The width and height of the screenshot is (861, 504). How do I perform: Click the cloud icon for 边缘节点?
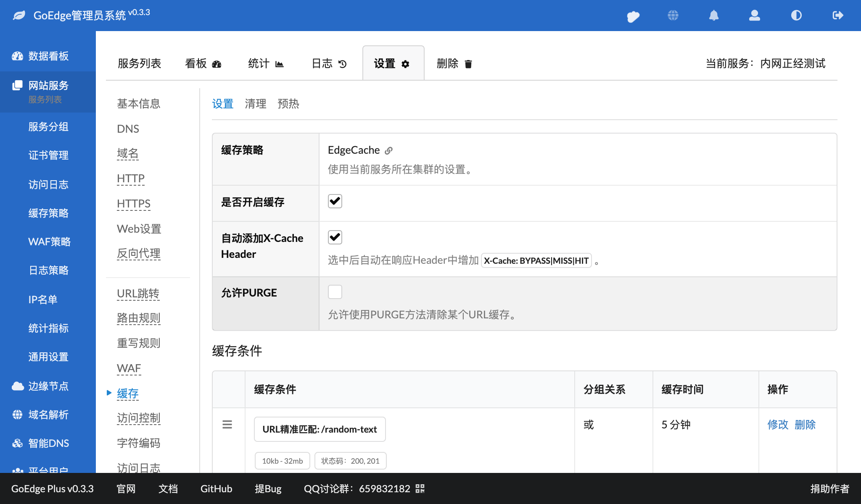[x=18, y=386]
